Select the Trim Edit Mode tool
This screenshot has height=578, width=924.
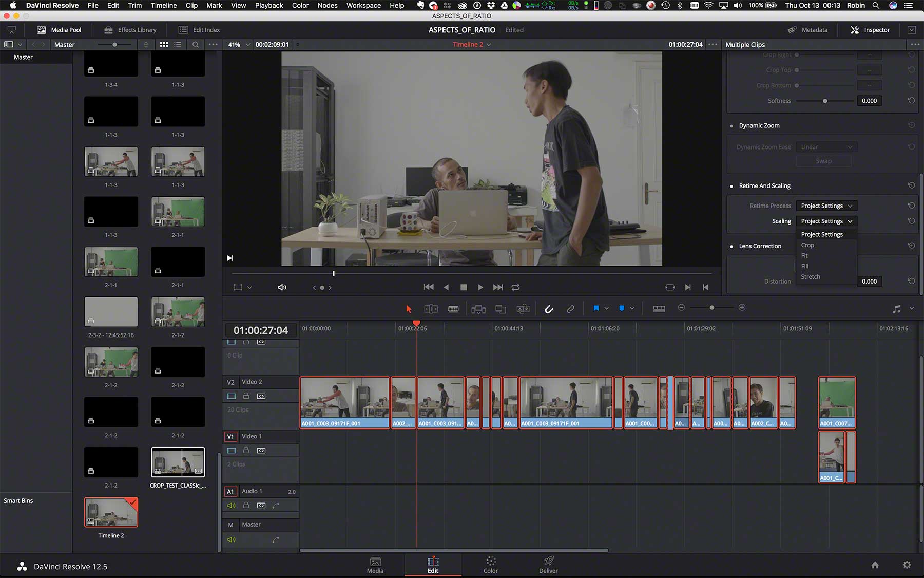point(431,309)
